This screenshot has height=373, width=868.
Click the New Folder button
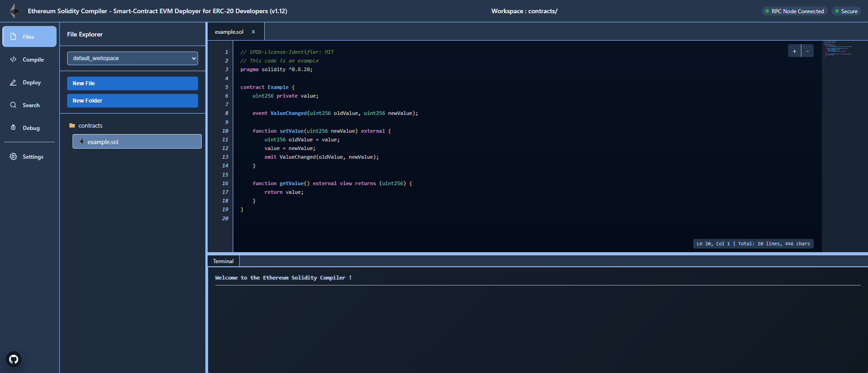click(x=132, y=101)
